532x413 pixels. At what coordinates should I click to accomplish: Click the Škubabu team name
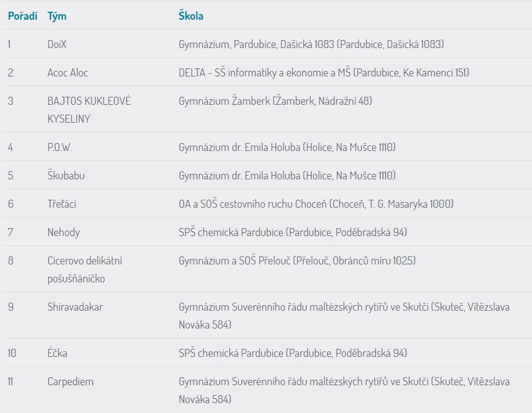pos(66,176)
